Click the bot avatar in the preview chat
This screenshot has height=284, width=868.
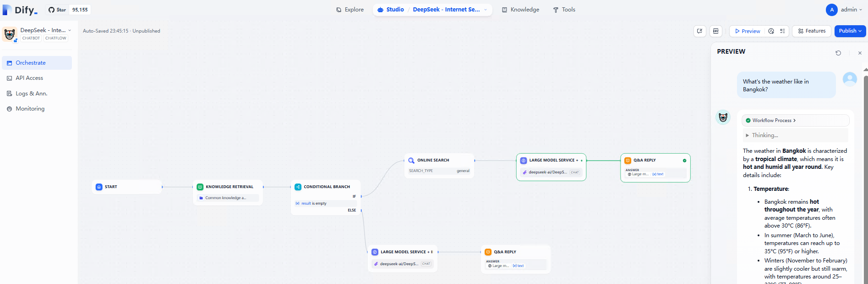[723, 117]
